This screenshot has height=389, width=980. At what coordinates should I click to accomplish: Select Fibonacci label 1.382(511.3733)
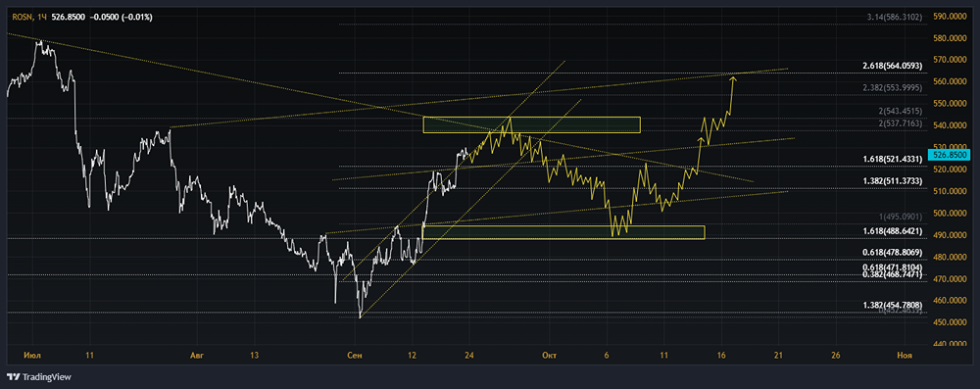[x=892, y=181]
